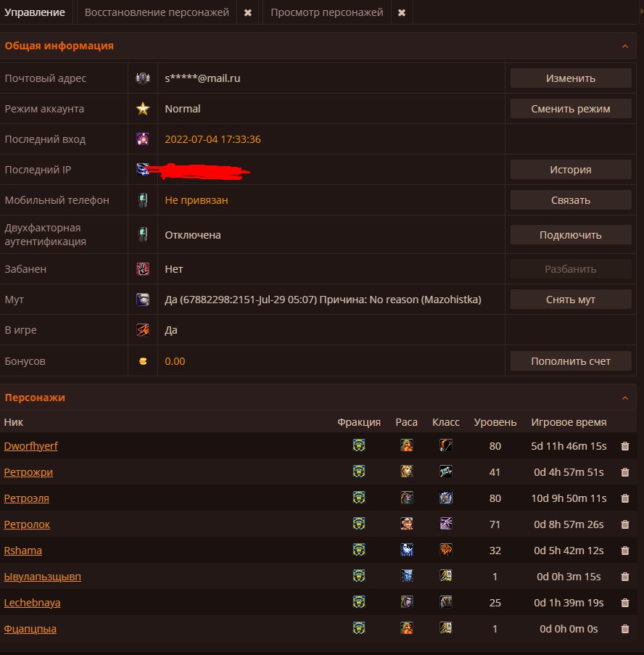Close the Восстановление персонажей tab
The height and width of the screenshot is (655, 644).
[248, 13]
